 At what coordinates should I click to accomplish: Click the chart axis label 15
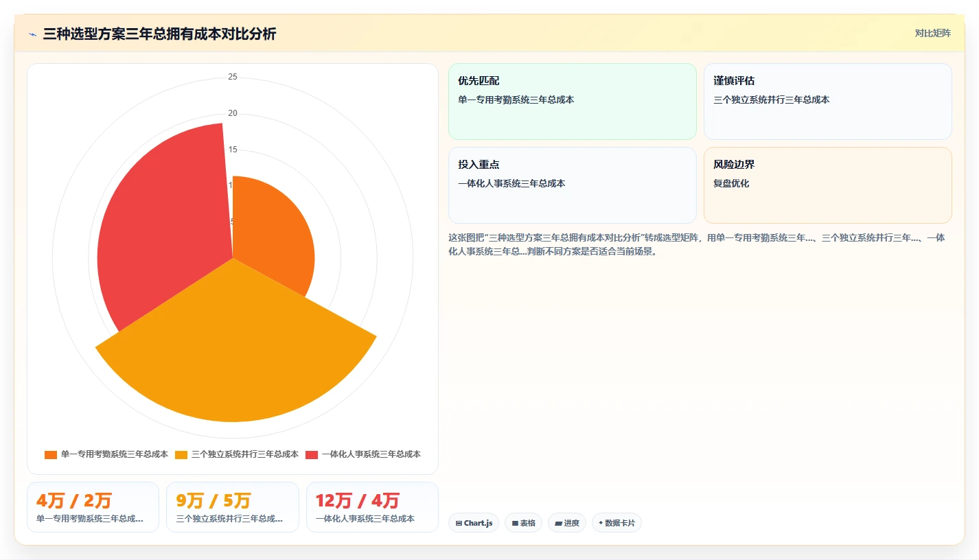(x=233, y=150)
